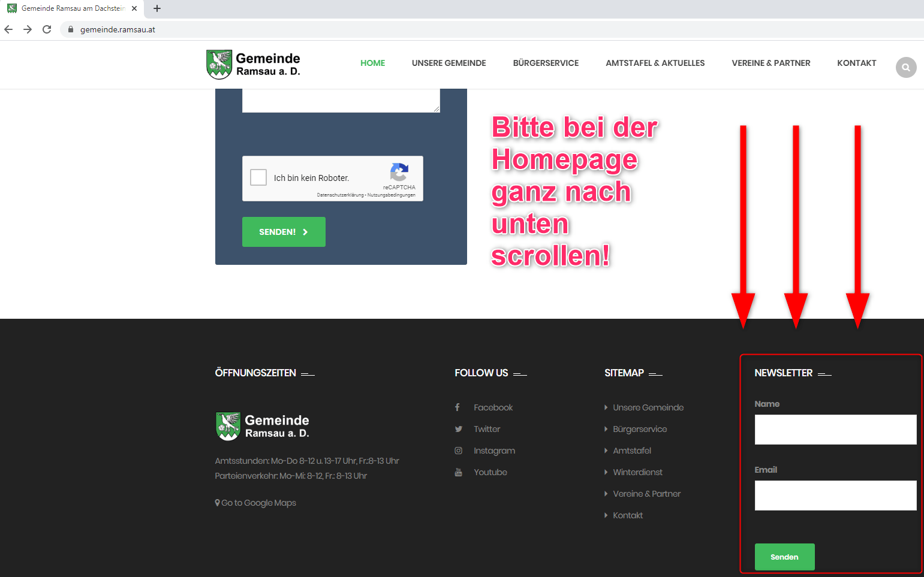Reload the page with the refresh icon
Image resolution: width=924 pixels, height=577 pixels.
coord(47,29)
